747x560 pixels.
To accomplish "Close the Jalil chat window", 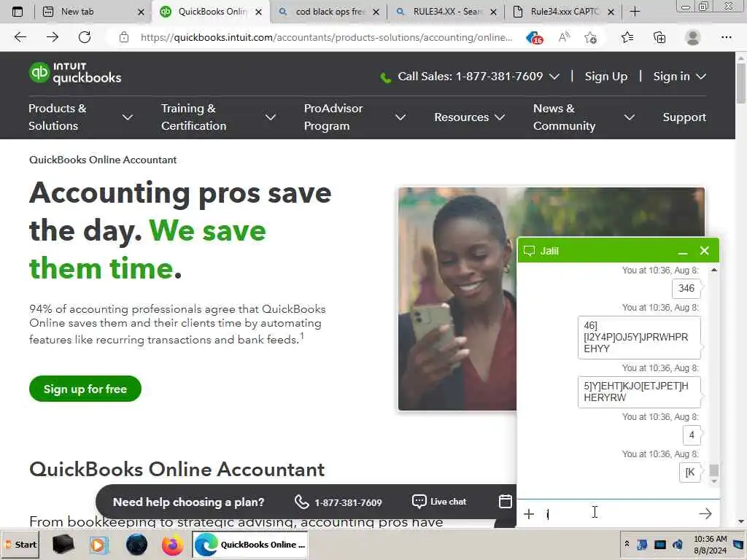I will [704, 251].
